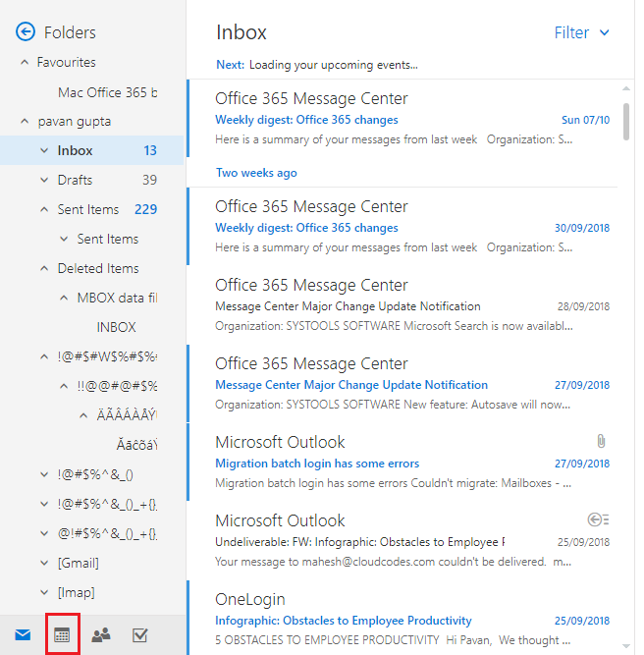The image size is (644, 655).
Task: Click the Folders pane title
Action: tap(70, 32)
